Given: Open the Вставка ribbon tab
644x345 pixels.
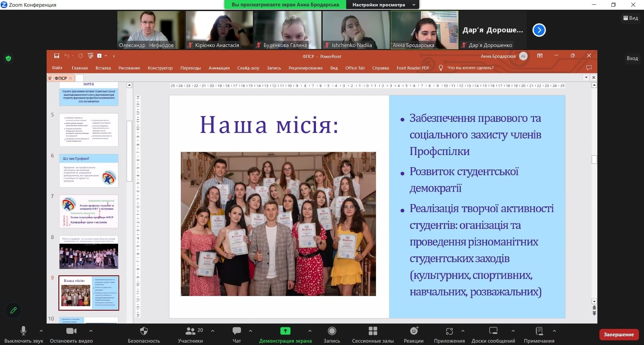Looking at the screenshot, I should point(103,68).
